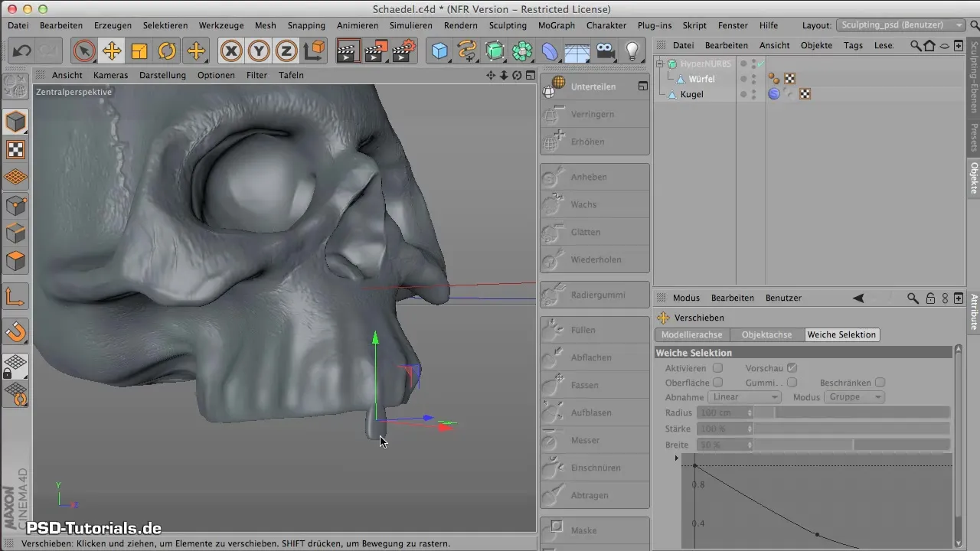Open the spline tools icon
The image size is (980, 551).
[x=467, y=51]
